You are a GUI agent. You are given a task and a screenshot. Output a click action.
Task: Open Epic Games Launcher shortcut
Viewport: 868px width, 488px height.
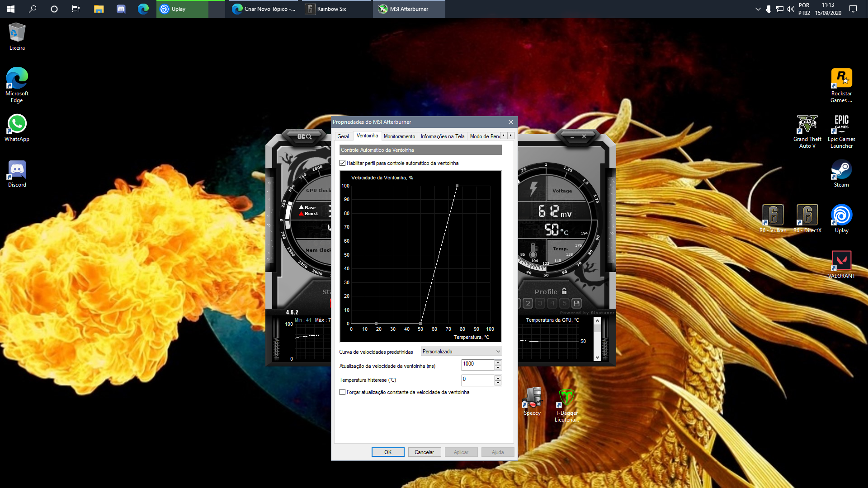(841, 131)
